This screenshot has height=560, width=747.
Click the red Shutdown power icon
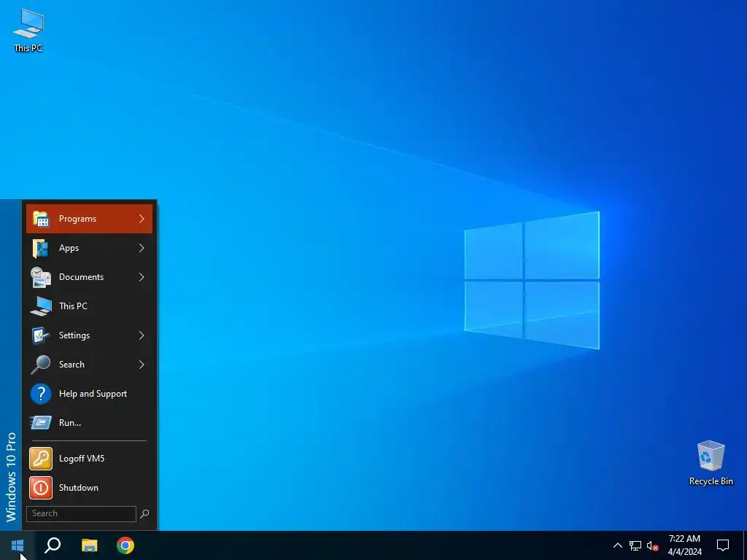41,488
